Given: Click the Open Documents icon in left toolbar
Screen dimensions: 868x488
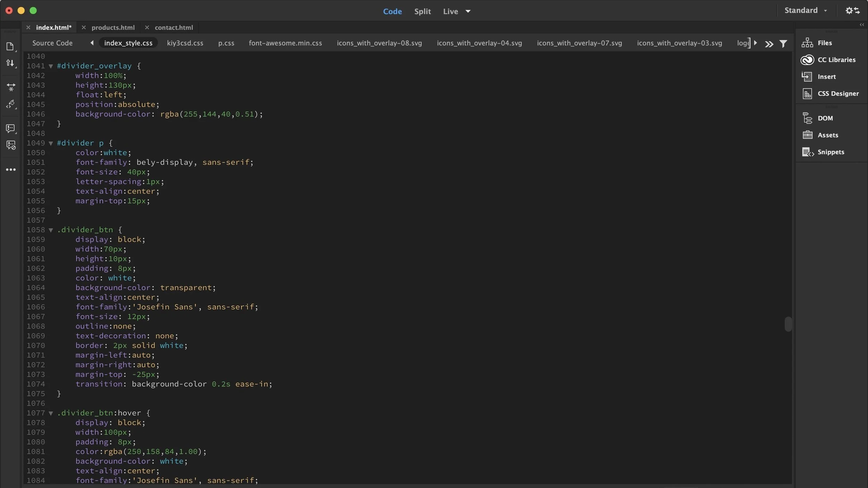Looking at the screenshot, I should [10, 47].
